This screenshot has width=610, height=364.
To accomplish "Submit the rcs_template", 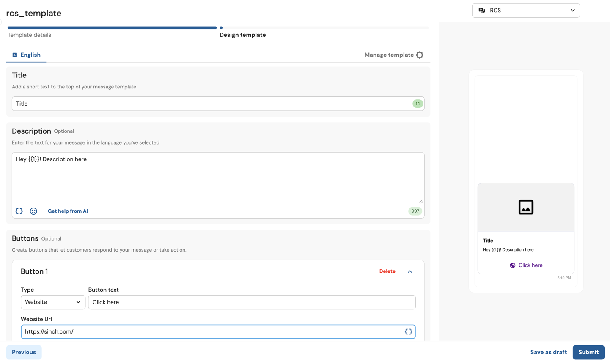I will (x=588, y=352).
